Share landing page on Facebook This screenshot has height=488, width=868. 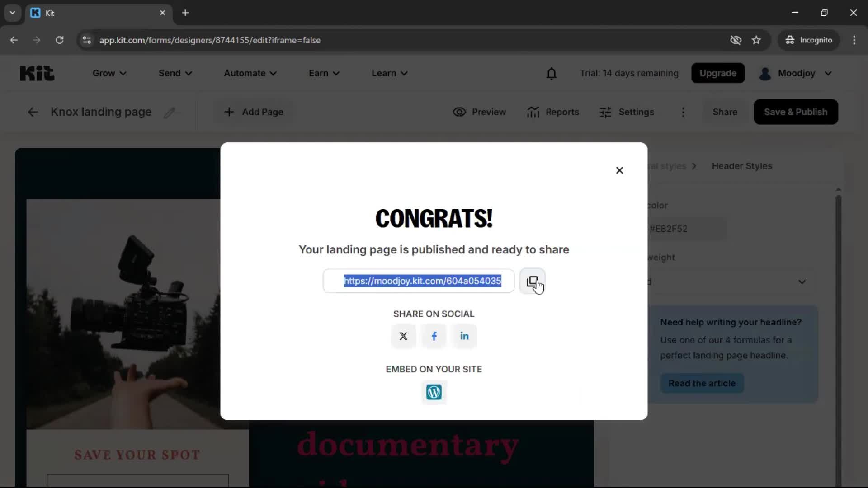click(434, 336)
